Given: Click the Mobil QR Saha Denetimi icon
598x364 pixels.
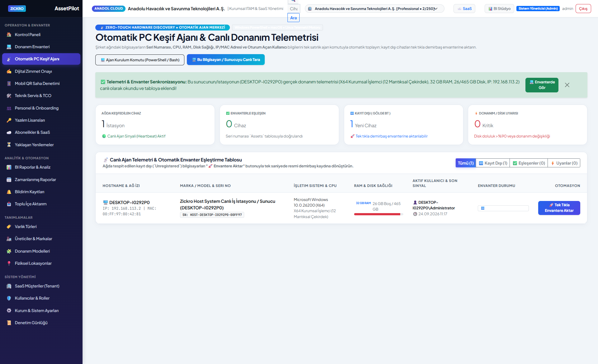Looking at the screenshot, I should click(9, 83).
